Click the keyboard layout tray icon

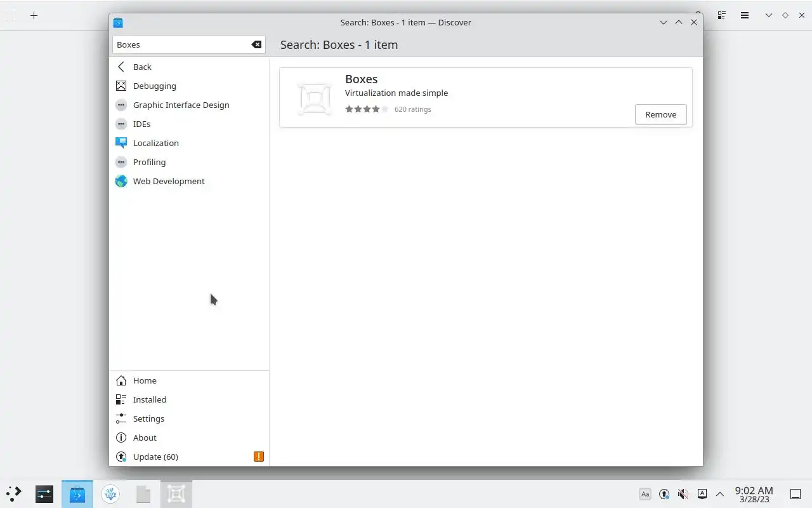click(x=645, y=494)
